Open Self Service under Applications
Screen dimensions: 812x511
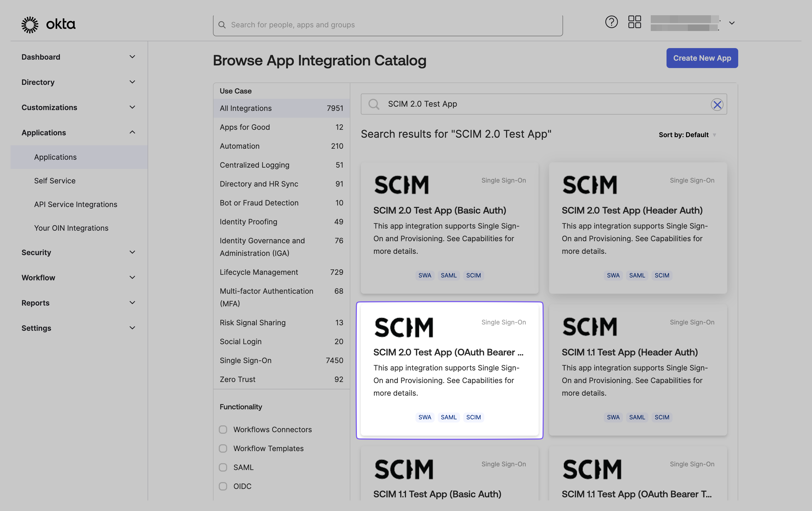point(54,181)
